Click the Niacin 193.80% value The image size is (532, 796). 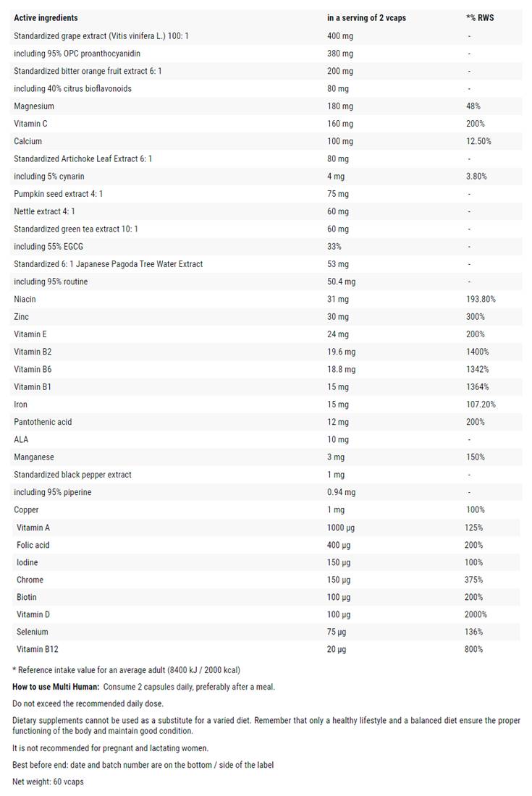click(x=481, y=299)
